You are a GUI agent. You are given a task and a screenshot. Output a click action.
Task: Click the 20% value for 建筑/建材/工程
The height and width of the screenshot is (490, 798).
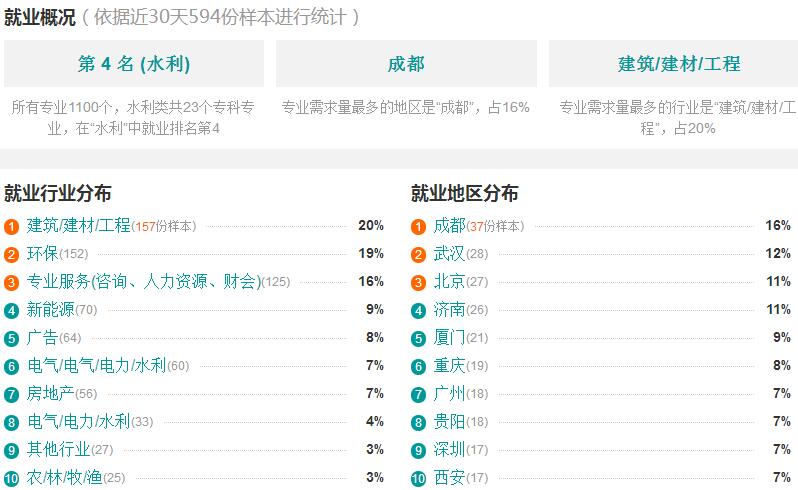(371, 225)
